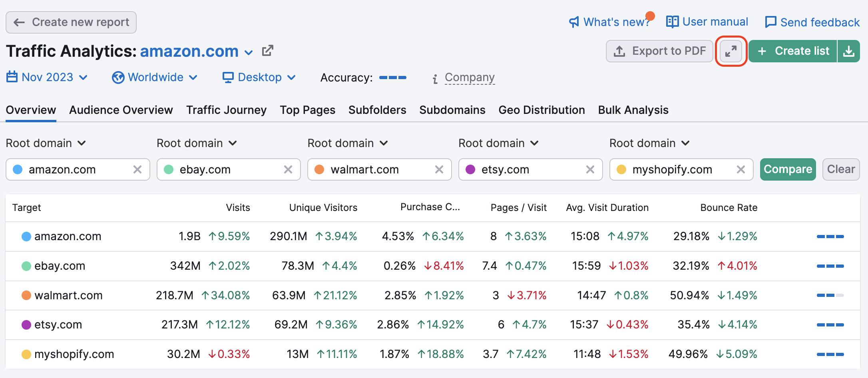Click Export to PDF button
This screenshot has width=868, height=378.
659,51
